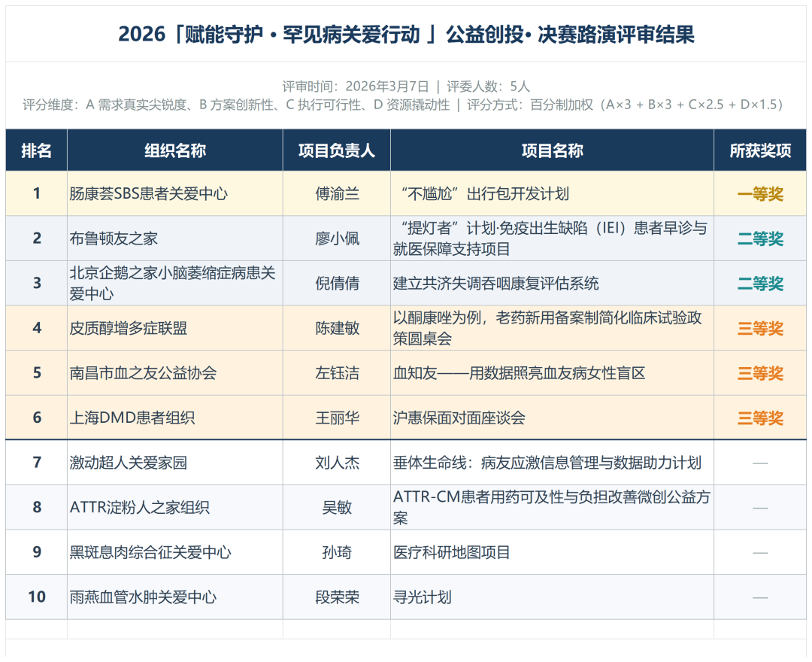The image size is (812, 662).
Task: Click the 所获奖项 column header
Action: [x=760, y=150]
